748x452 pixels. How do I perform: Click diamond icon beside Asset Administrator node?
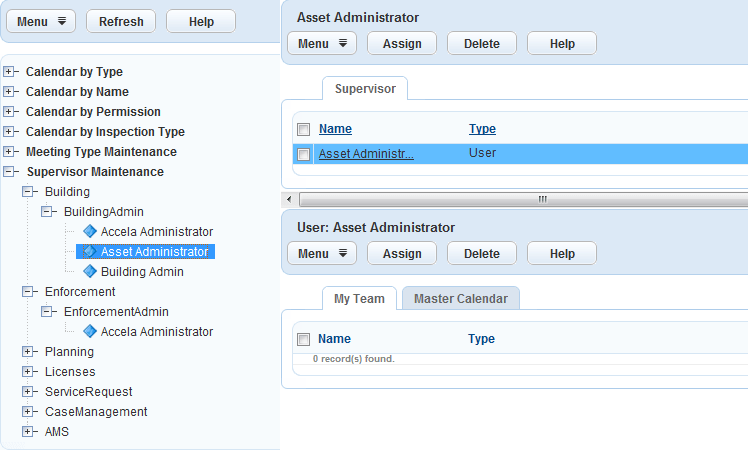point(90,251)
